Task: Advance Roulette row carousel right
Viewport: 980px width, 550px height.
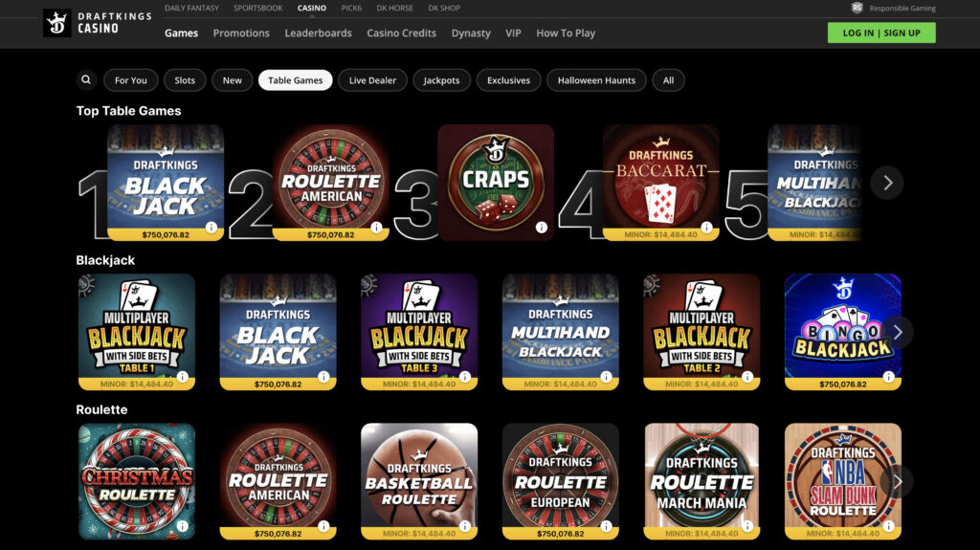Action: click(x=898, y=481)
